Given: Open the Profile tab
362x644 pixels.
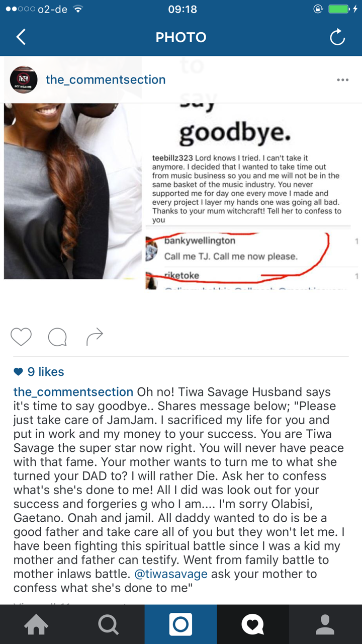Looking at the screenshot, I should 325,625.
